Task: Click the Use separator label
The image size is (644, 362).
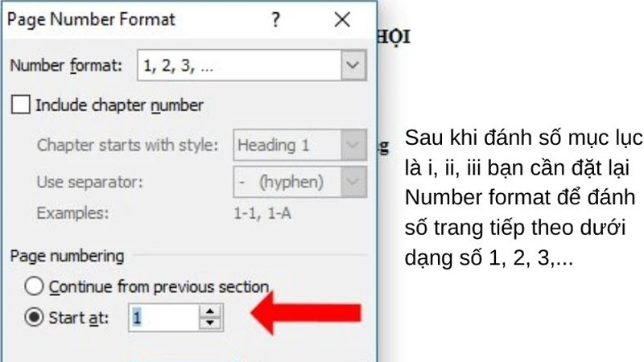Action: pos(90,182)
